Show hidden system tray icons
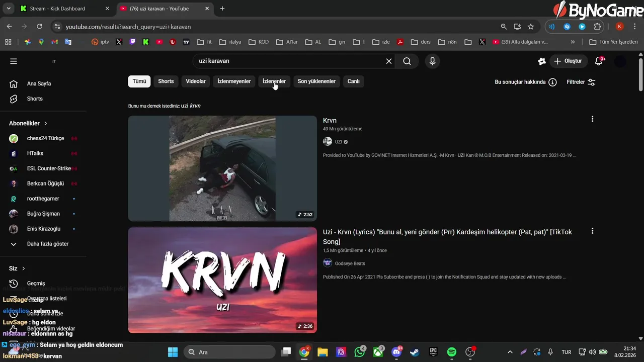The height and width of the screenshot is (362, 644). coord(510,352)
